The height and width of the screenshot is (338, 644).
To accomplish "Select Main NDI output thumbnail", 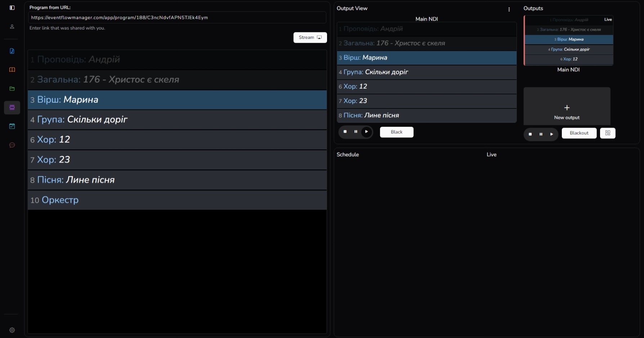I will (568, 40).
